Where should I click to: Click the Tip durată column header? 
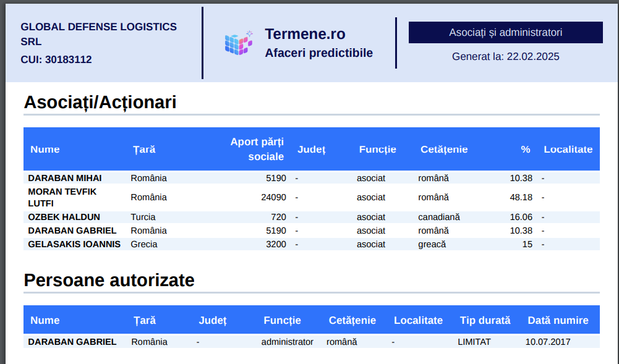tap(485, 320)
